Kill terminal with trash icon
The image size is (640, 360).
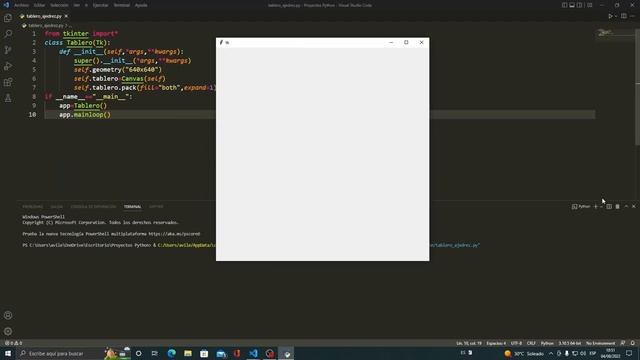coord(618,207)
